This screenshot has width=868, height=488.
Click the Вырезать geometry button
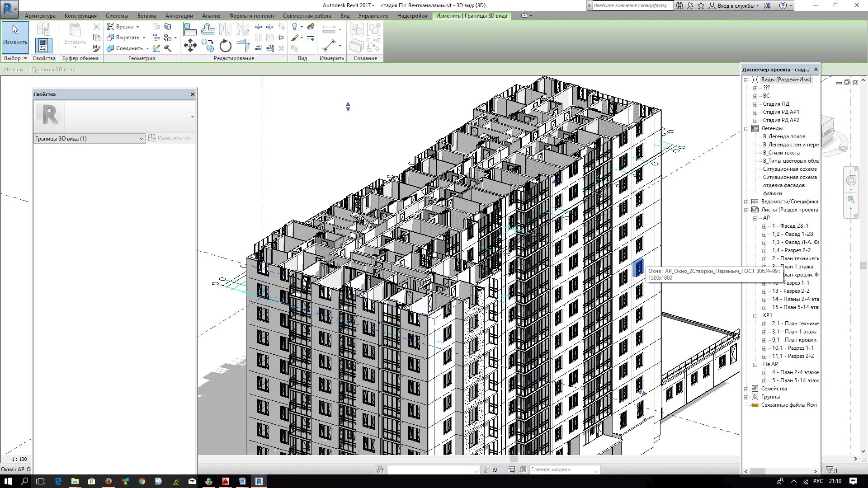[127, 38]
